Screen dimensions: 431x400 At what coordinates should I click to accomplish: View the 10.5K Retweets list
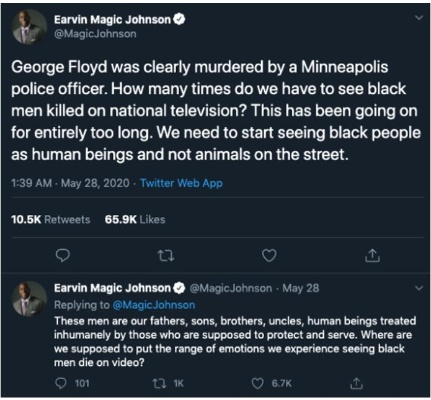(x=51, y=220)
